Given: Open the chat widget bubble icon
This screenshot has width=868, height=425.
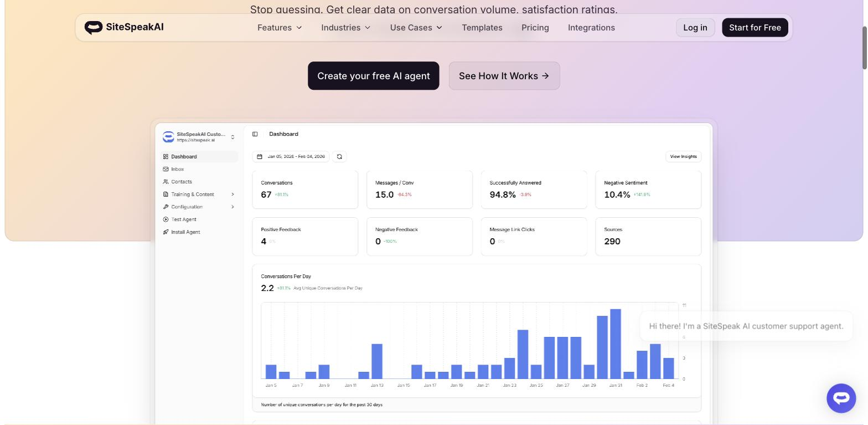Looking at the screenshot, I should click(x=841, y=398).
